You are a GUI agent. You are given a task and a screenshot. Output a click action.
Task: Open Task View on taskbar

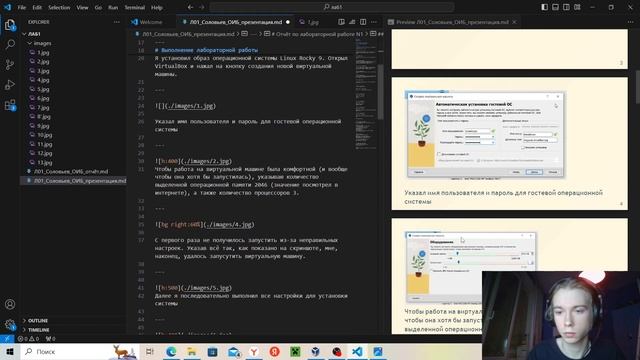(x=150, y=351)
